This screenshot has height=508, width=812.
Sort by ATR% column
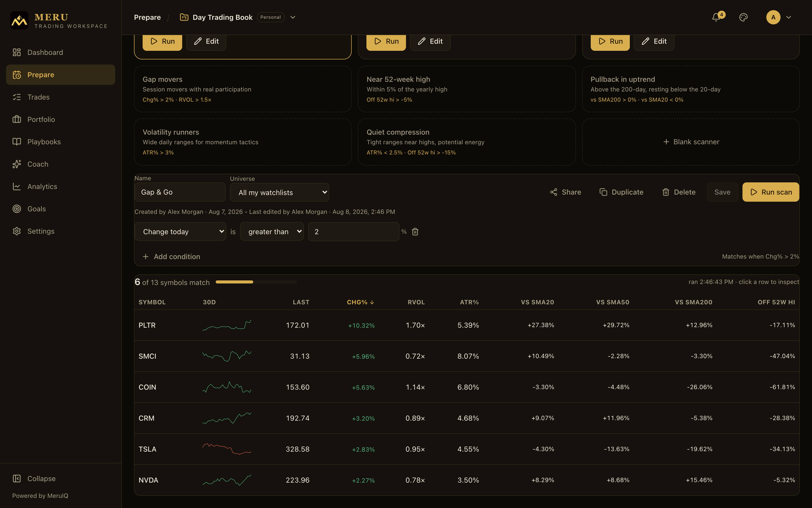(x=469, y=302)
